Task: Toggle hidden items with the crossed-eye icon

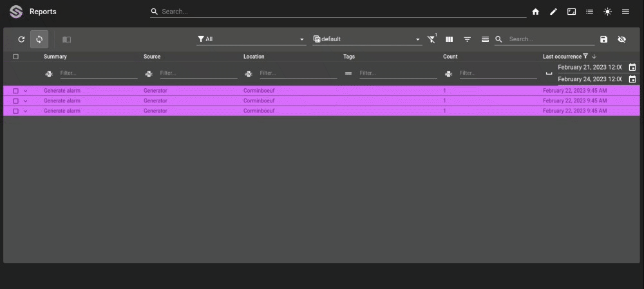Action: 622,39
